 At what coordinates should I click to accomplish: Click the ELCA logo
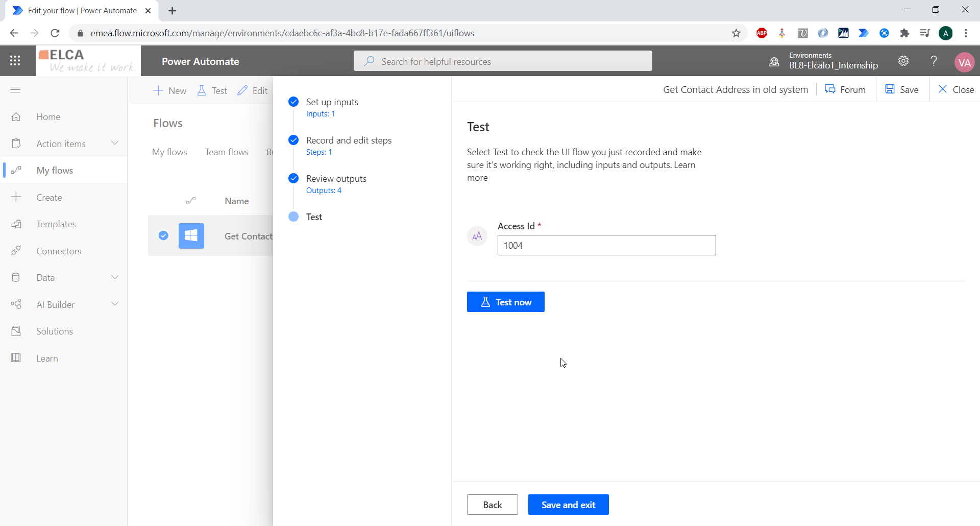point(88,61)
